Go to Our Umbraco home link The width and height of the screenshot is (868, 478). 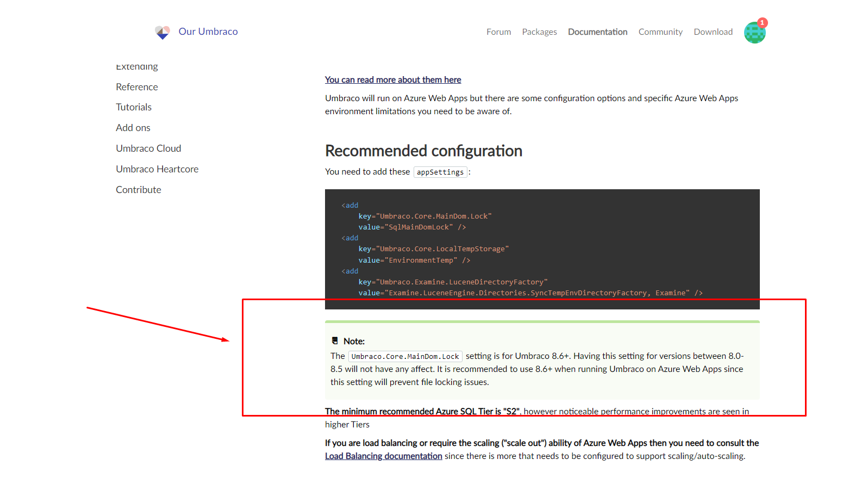tap(208, 32)
